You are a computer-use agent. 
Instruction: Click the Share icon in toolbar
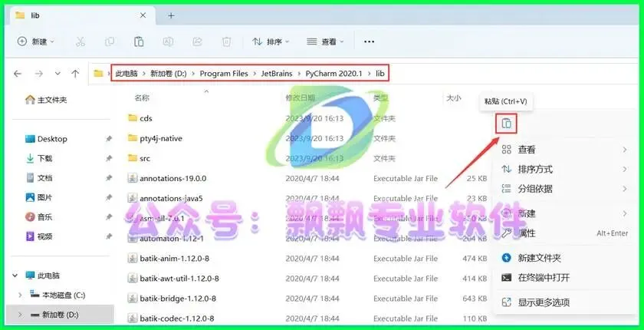(x=198, y=41)
